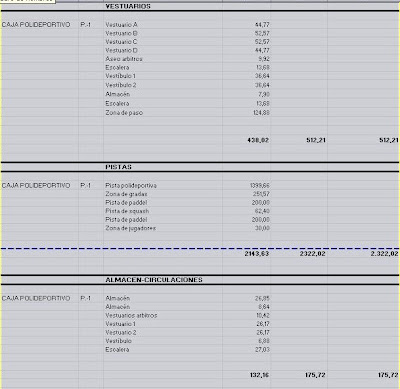Click the Vestuario 2 cell

[121, 333]
